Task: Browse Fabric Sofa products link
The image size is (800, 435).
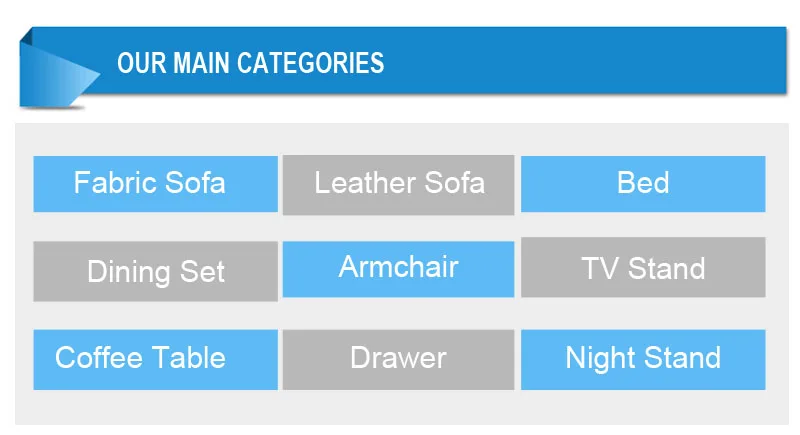Action: pyautogui.click(x=155, y=184)
